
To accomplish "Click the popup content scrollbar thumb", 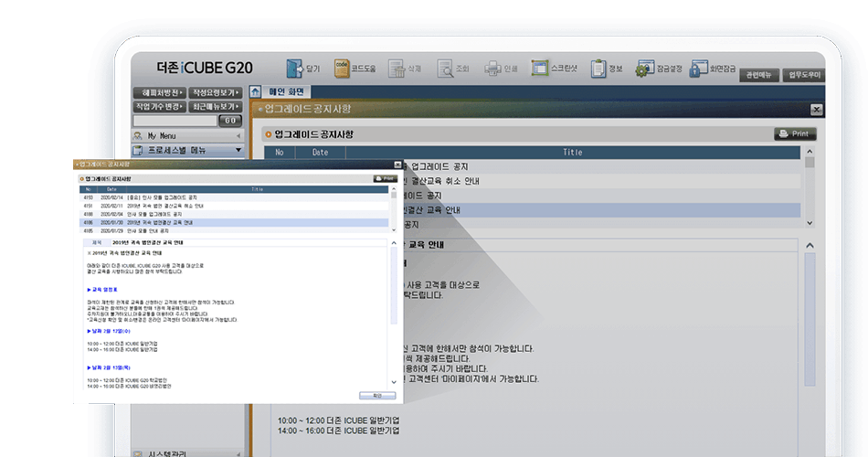I will click(394, 286).
